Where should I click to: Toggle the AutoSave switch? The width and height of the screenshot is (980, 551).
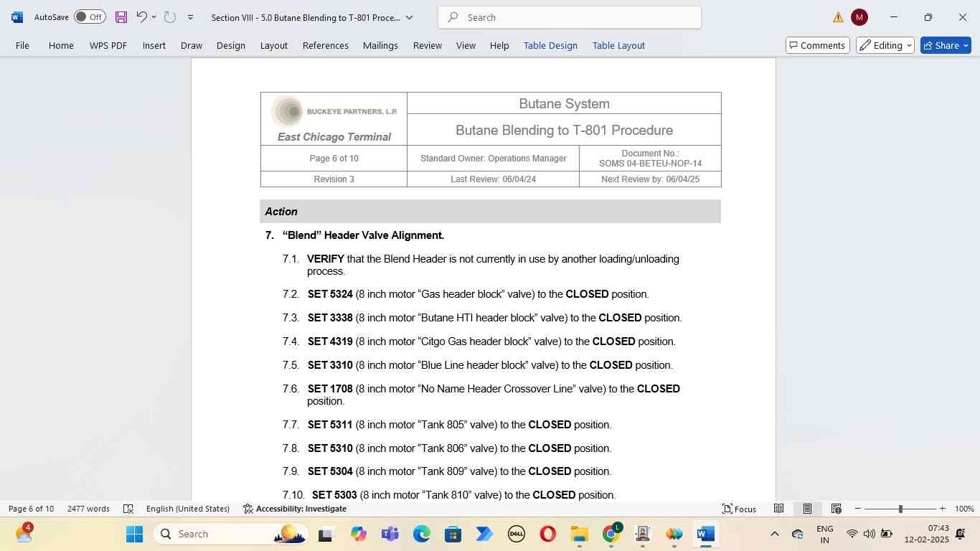[x=90, y=17]
